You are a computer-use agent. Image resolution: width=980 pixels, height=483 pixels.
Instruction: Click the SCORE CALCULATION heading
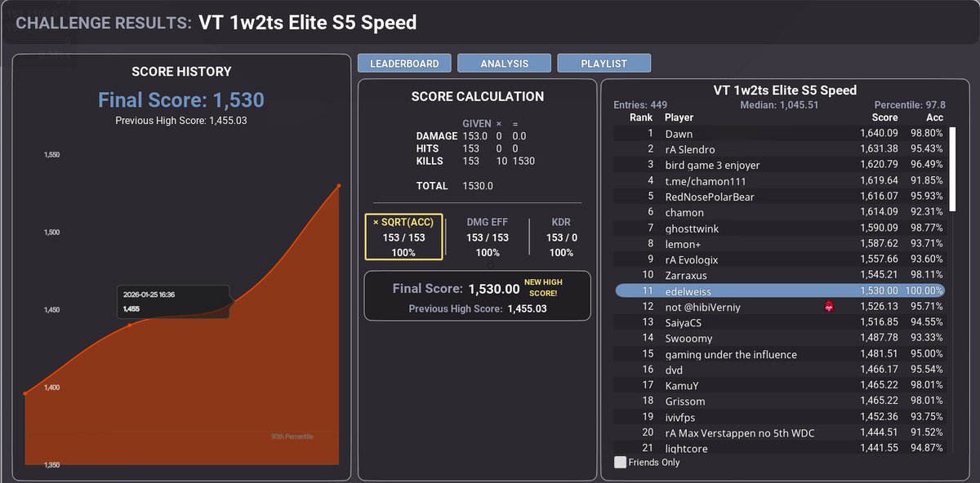point(478,96)
